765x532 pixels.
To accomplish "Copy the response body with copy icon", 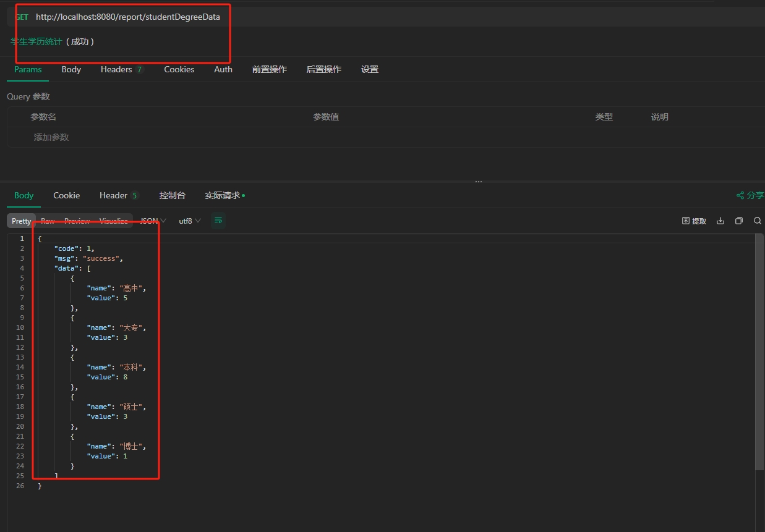I will pos(738,221).
